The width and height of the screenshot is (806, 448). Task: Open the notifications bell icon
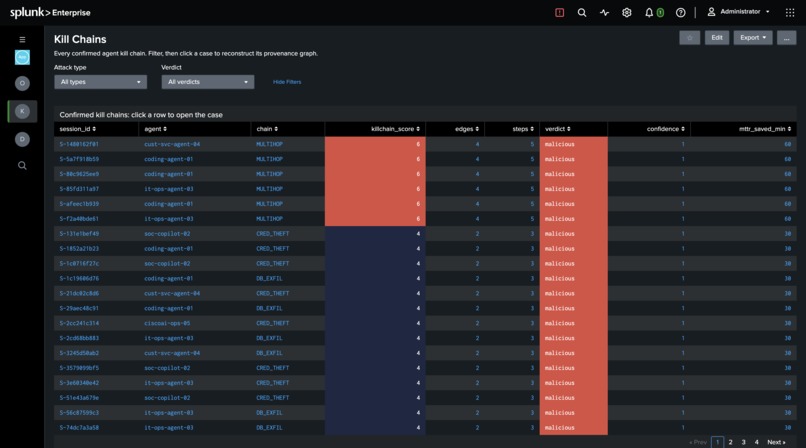649,12
